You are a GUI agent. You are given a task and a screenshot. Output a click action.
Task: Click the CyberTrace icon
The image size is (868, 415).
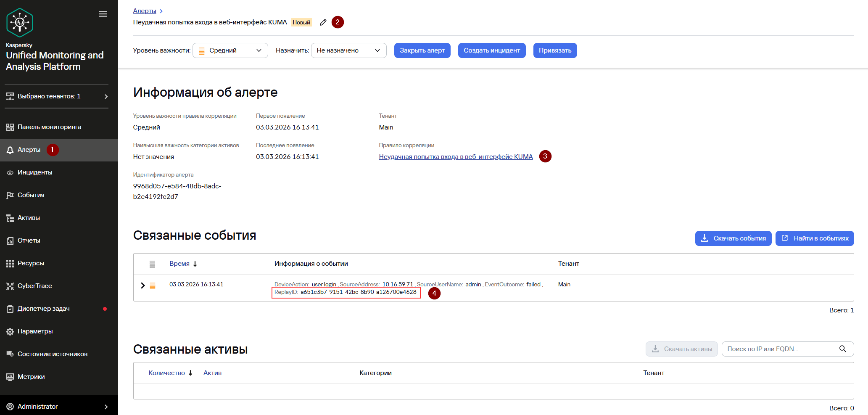[10, 286]
